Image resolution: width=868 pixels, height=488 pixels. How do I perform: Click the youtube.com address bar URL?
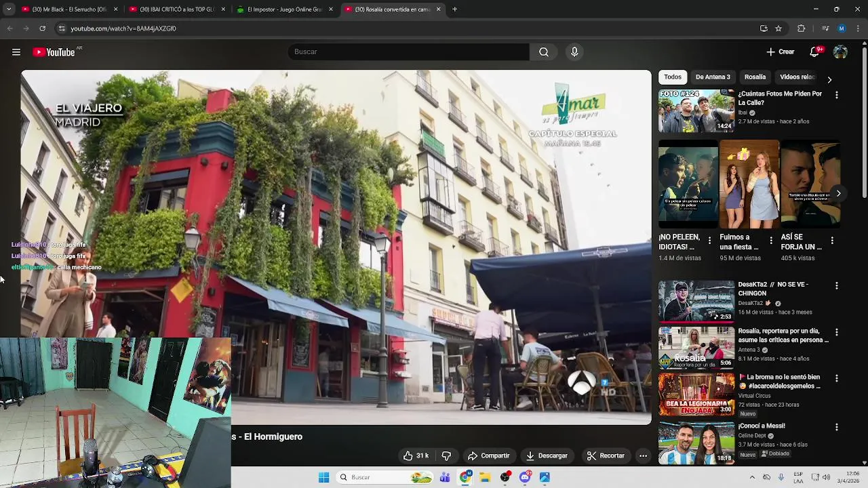tap(123, 28)
